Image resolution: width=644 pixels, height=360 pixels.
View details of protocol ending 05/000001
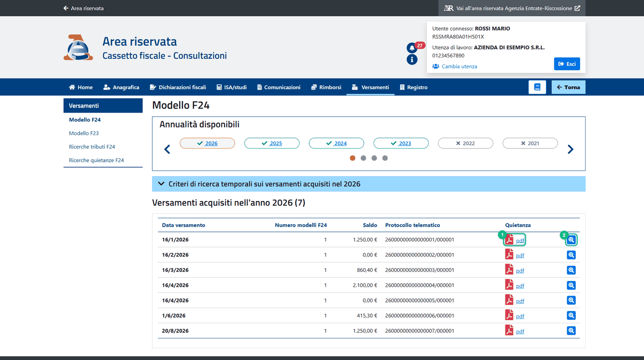point(571,300)
